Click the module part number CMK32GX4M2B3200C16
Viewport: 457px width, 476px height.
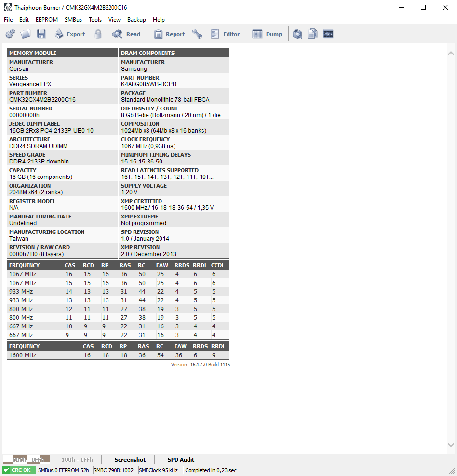coord(42,99)
